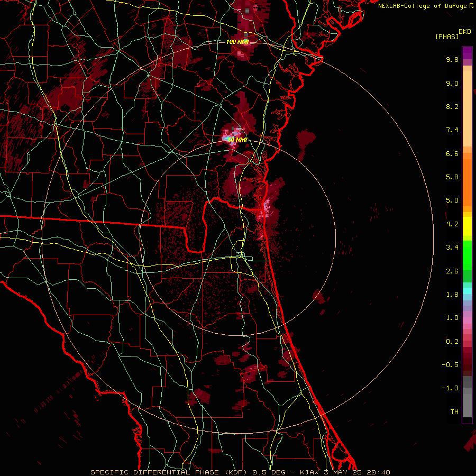The height and width of the screenshot is (476, 476).
Task: Select the 6.6 scale value
Action: pos(452,153)
